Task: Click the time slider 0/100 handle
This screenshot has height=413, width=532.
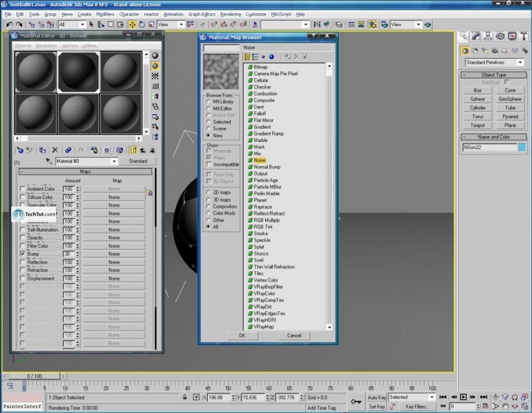Action: click(x=34, y=376)
